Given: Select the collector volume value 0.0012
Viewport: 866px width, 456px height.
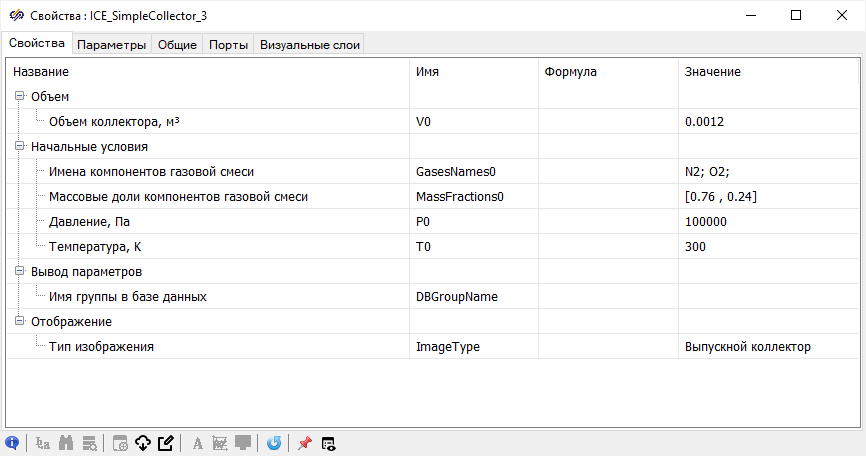Looking at the screenshot, I should 704,121.
